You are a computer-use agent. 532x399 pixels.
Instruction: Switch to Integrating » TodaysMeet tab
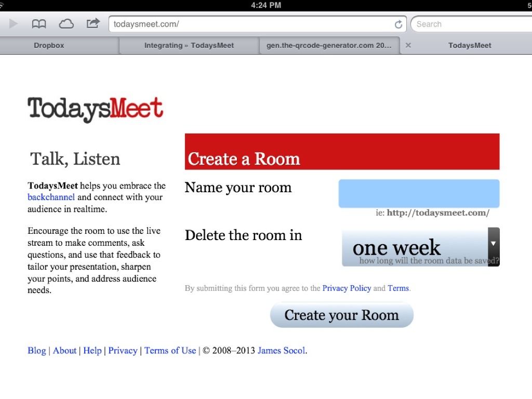click(x=189, y=45)
